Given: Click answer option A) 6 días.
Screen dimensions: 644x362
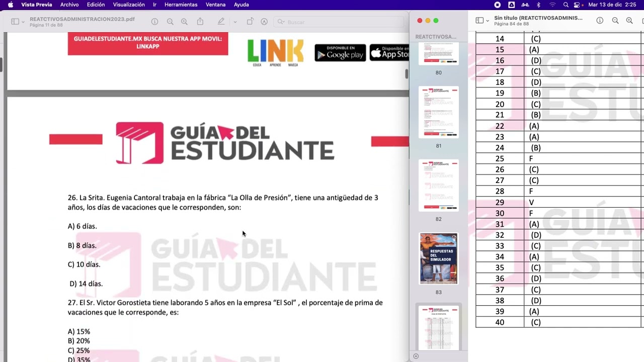Looking at the screenshot, I should tap(83, 226).
